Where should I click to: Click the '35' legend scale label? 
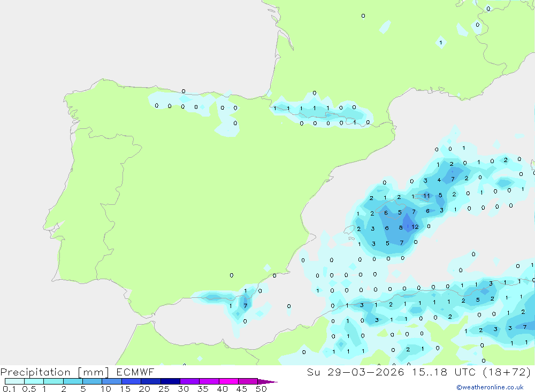tap(203, 389)
